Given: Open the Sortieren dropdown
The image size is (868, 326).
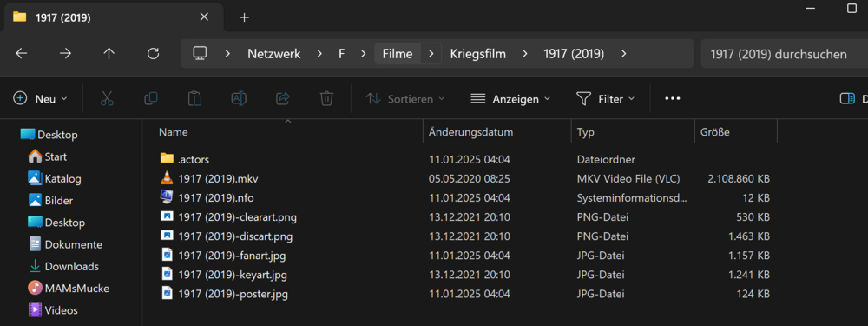Looking at the screenshot, I should click(405, 99).
